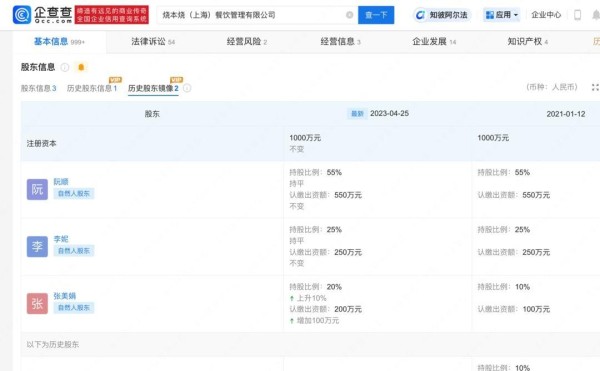600x371 pixels.
Task: Click the 阮 avatar thumbnail
Action: tap(37, 189)
